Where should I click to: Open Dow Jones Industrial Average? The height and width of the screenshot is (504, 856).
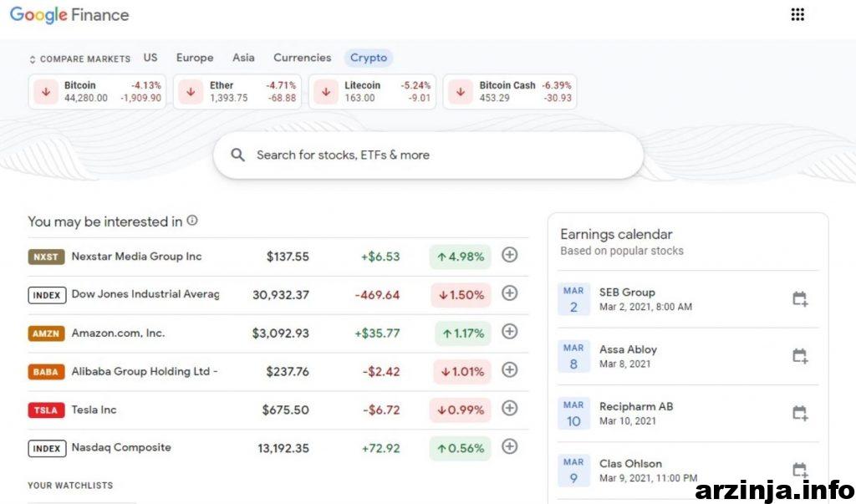pyautogui.click(x=145, y=294)
